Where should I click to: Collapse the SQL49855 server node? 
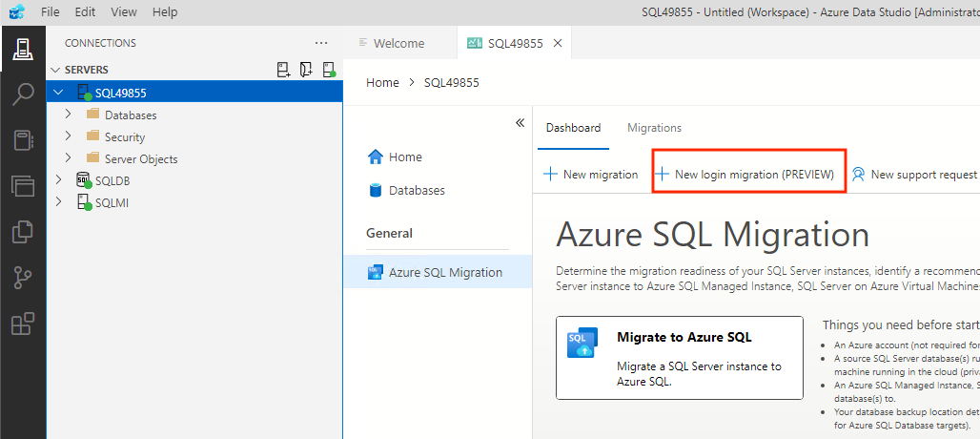pyautogui.click(x=59, y=93)
